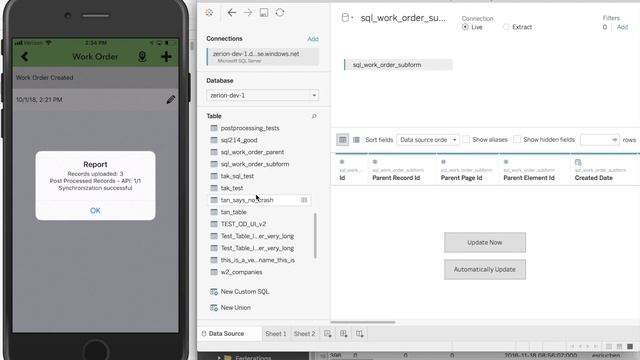Open the data source cylinder icon menu
Screen dimensions: 640x360
(345, 18)
